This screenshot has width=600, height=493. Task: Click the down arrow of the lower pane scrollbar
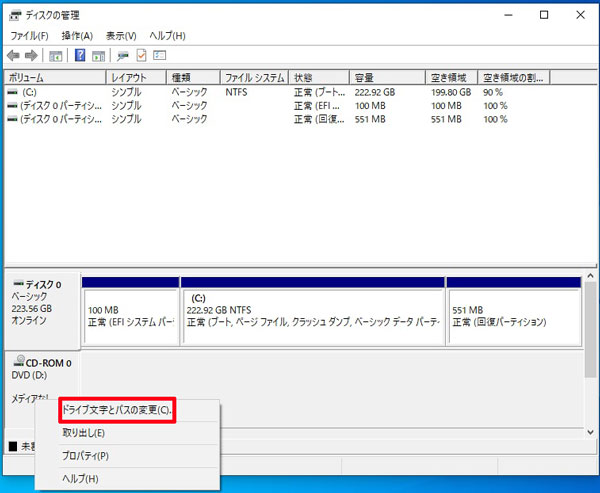click(x=591, y=431)
